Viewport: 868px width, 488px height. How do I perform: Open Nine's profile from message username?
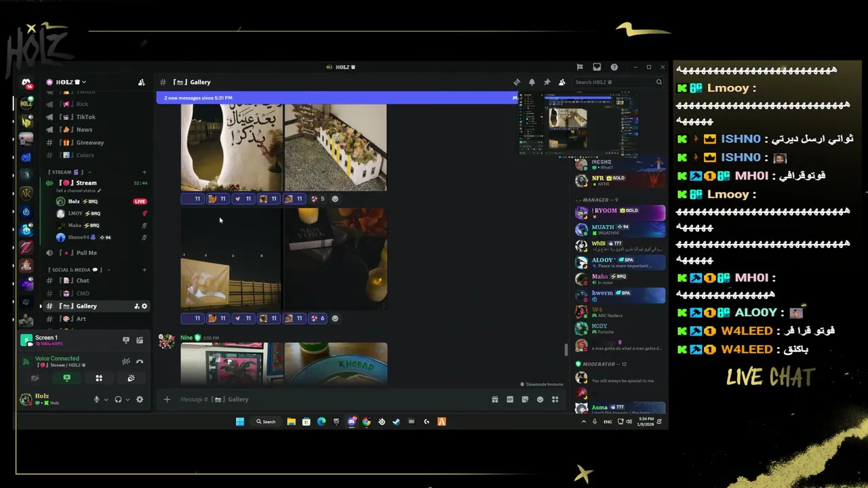tap(186, 338)
